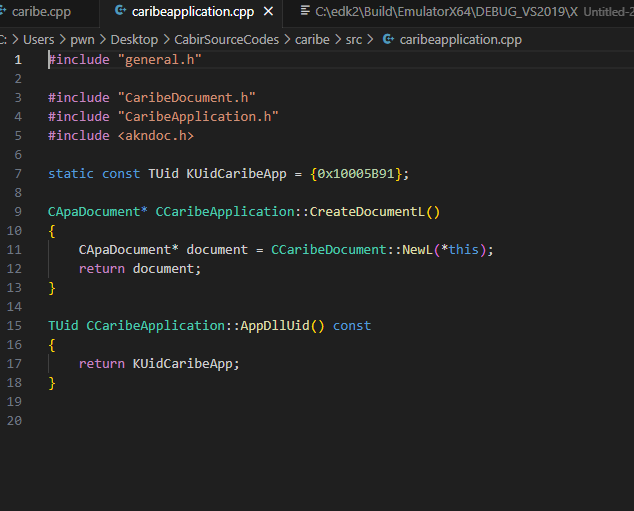Image resolution: width=634 pixels, height=511 pixels.
Task: Open CabirSourceCodes breadcrumb folder
Action: [x=226, y=40]
